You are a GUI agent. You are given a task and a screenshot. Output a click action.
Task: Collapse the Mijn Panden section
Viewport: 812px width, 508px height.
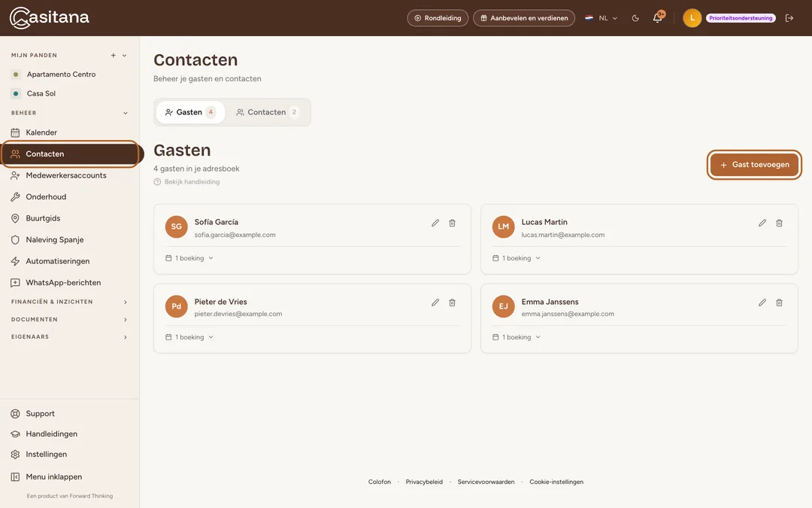click(x=124, y=56)
